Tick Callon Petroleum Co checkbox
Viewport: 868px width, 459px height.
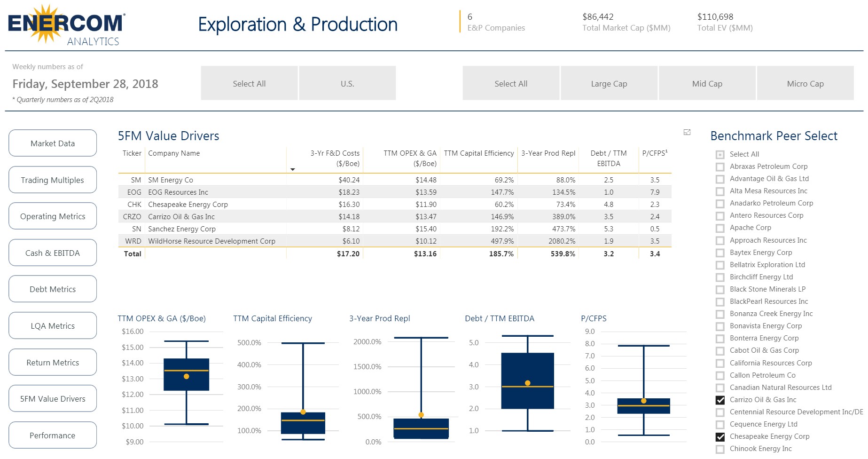(x=720, y=376)
